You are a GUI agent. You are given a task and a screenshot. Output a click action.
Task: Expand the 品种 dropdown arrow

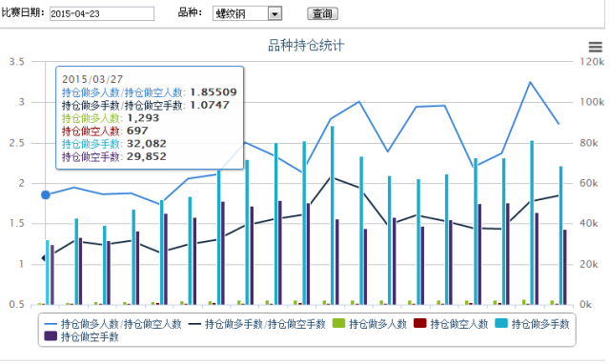pos(274,14)
